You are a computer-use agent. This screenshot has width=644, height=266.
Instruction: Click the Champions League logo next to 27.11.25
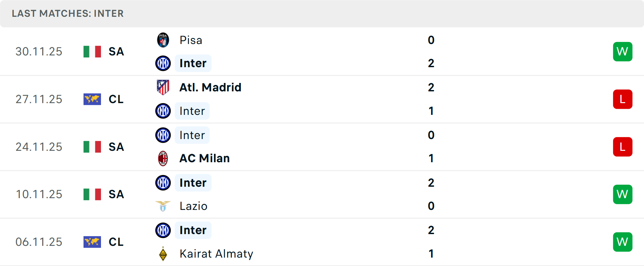92,99
